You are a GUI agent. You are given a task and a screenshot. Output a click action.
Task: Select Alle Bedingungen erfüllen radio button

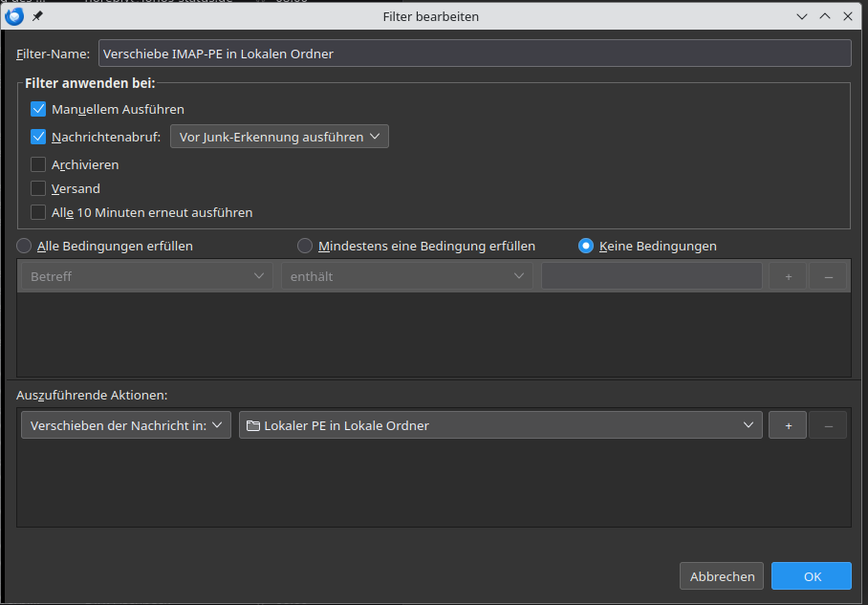24,246
